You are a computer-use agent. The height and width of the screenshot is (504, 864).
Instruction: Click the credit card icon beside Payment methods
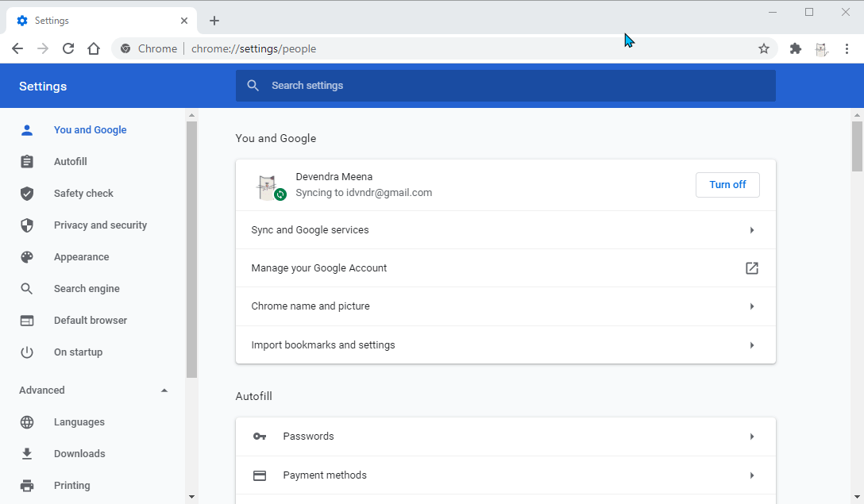(x=260, y=475)
